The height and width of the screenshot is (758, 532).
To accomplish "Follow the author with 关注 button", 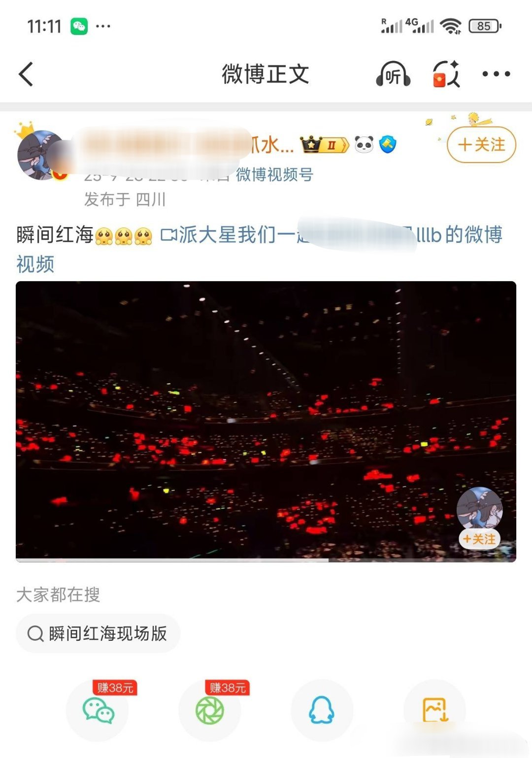I will [x=481, y=145].
